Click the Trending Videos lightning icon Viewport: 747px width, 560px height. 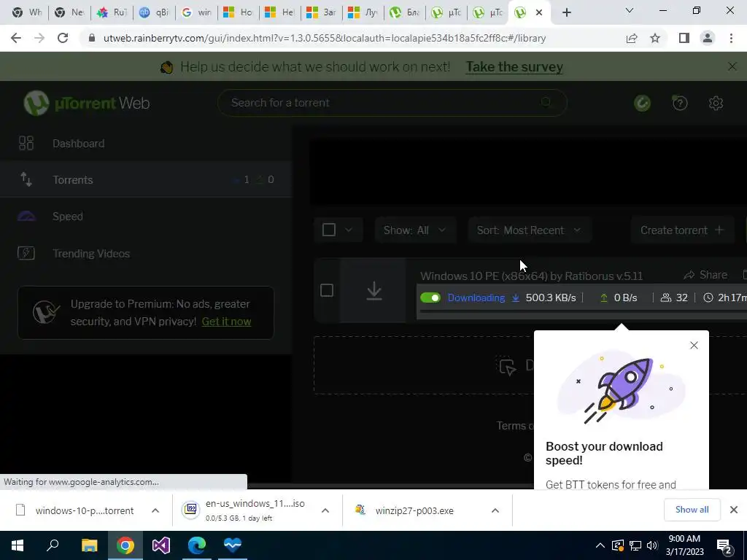[26, 253]
